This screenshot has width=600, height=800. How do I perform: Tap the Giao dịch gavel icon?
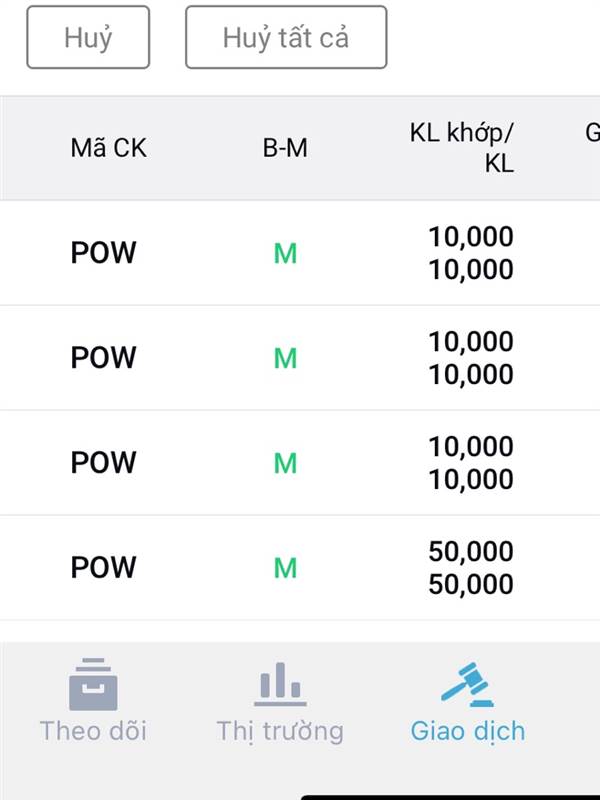[x=467, y=684]
